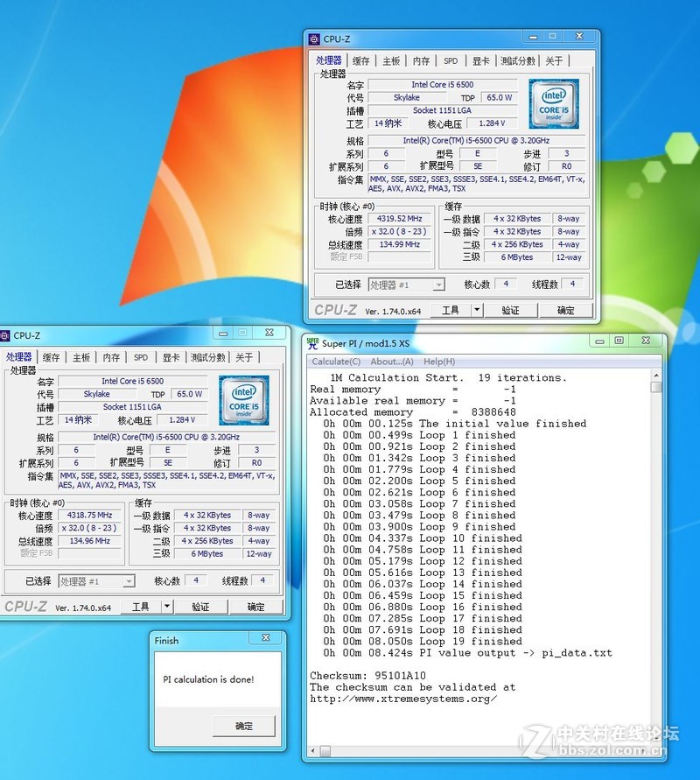Open the 工具 dropdown arrow in the 4318.75 MHz CPU-Z window
Screen dimensions: 700x780
(166, 606)
